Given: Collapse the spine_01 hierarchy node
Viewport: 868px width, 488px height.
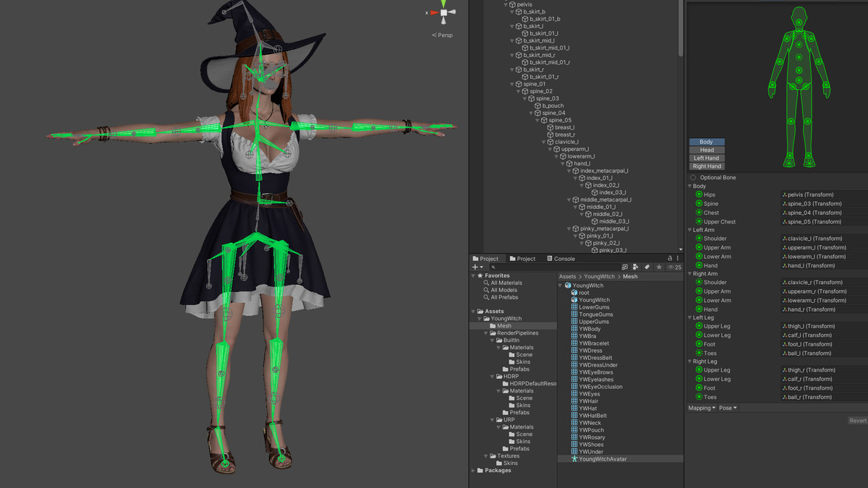Looking at the screenshot, I should click(x=512, y=85).
